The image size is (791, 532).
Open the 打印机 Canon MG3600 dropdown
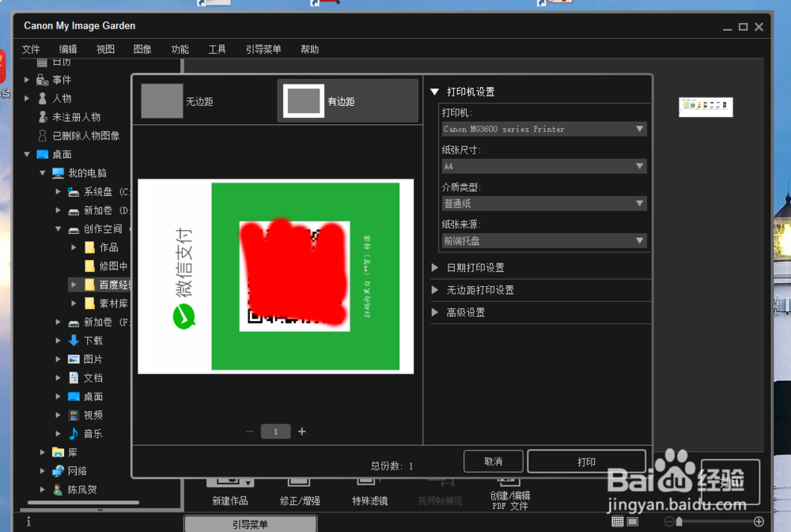pos(544,129)
